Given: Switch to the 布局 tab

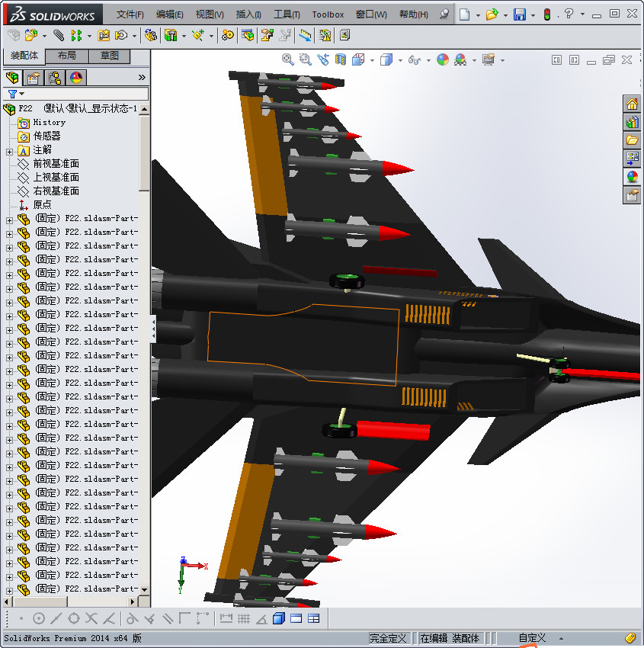Looking at the screenshot, I should [67, 56].
